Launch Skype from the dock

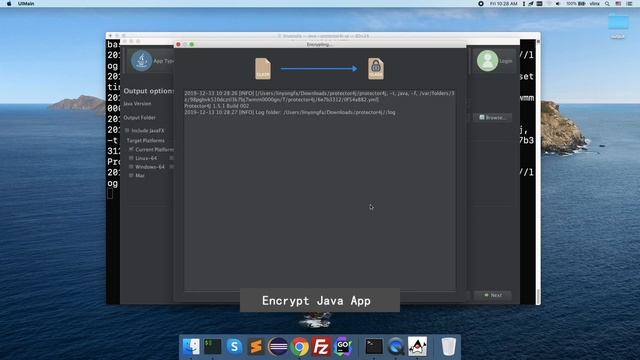234,347
